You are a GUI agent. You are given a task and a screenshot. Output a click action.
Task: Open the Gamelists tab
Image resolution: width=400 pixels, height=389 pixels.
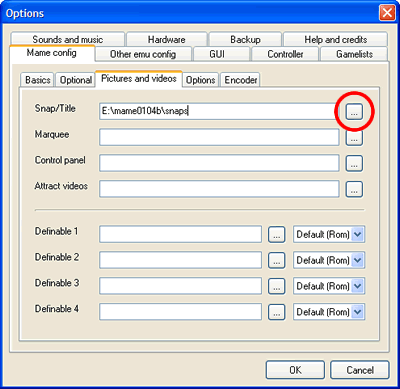[354, 54]
